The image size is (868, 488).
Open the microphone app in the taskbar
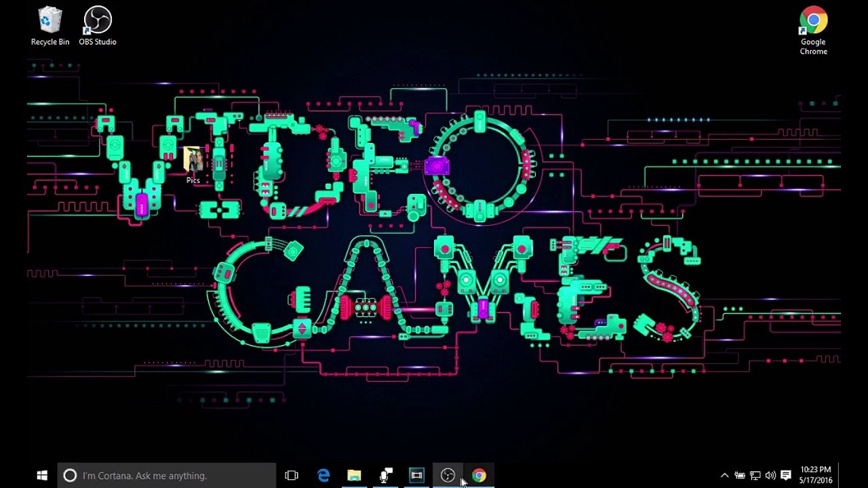[385, 476]
